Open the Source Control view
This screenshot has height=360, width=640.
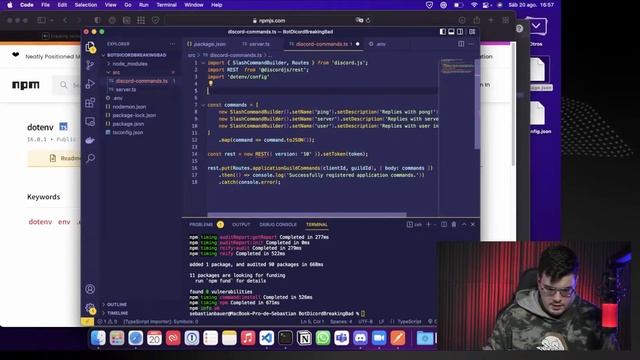coord(90,65)
